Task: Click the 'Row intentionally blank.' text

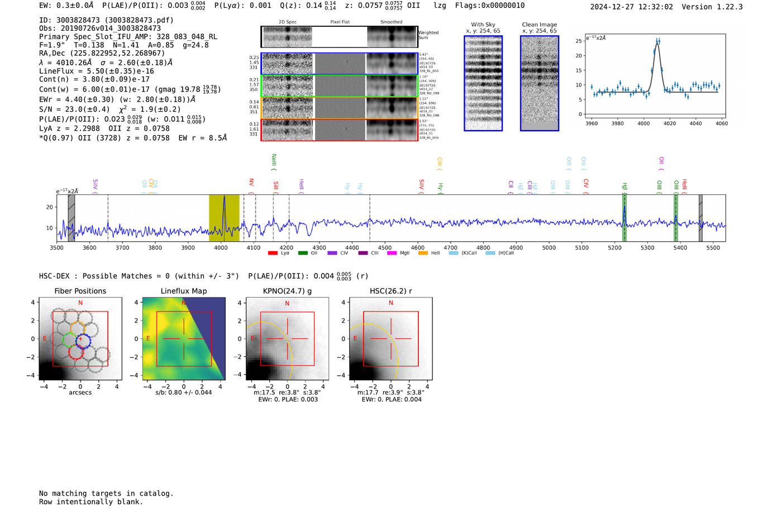Action: pyautogui.click(x=91, y=502)
